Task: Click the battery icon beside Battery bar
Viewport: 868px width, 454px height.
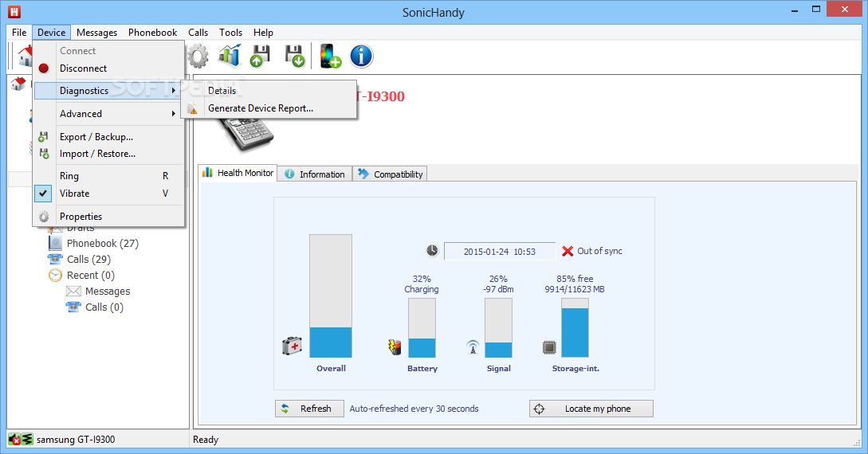Action: 394,346
